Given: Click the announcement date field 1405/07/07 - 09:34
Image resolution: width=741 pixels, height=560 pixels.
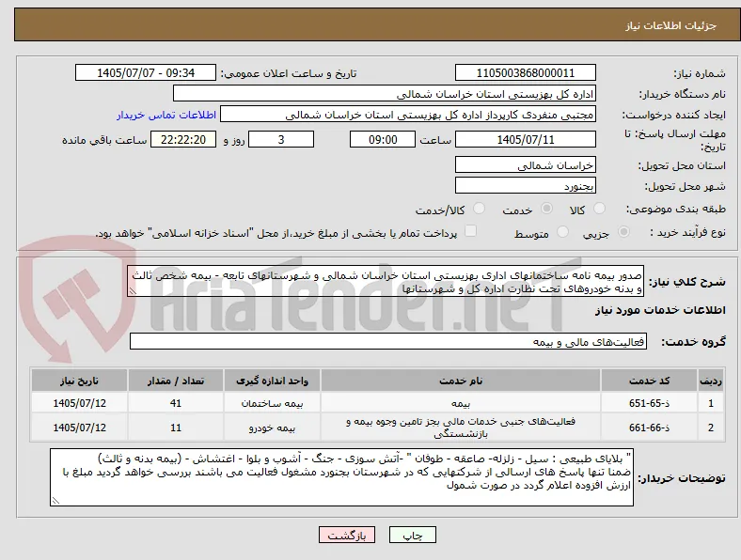Looking at the screenshot, I should tap(146, 72).
